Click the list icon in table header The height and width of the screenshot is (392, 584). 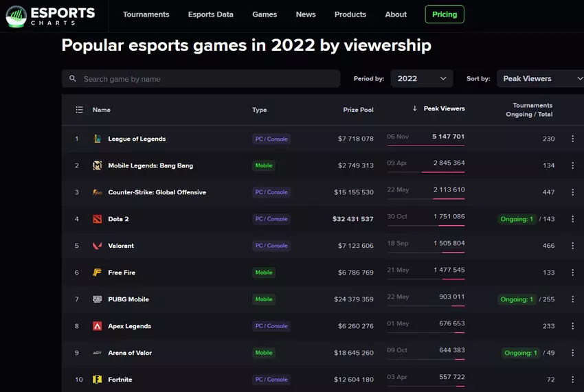point(79,110)
